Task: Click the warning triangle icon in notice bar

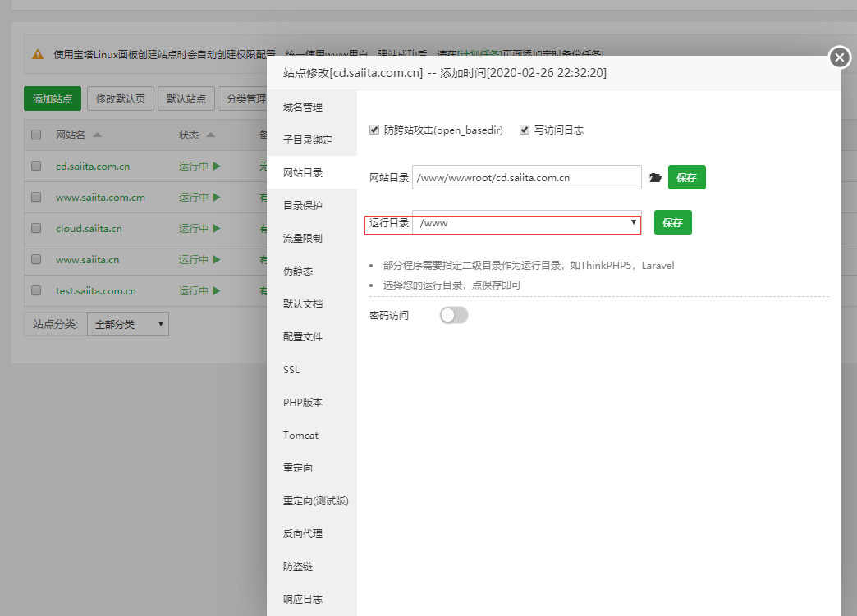Action: pos(38,54)
